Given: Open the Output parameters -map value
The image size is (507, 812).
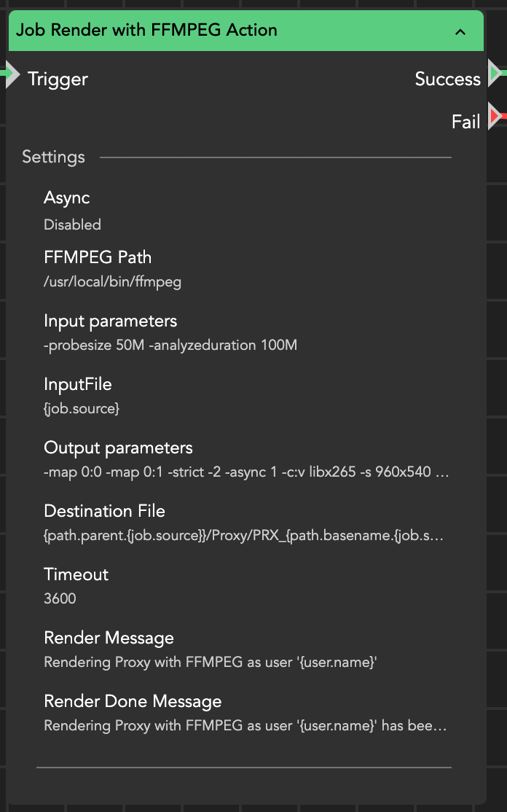Looking at the screenshot, I should (246, 472).
